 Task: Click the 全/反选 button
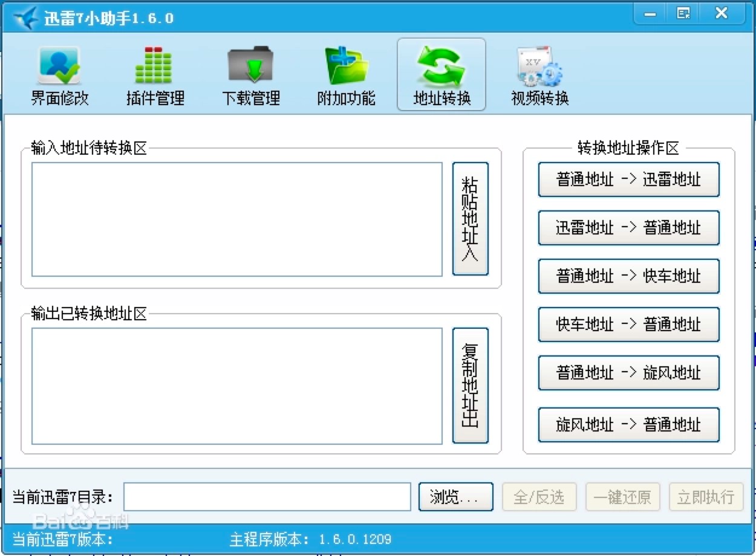pos(539,497)
